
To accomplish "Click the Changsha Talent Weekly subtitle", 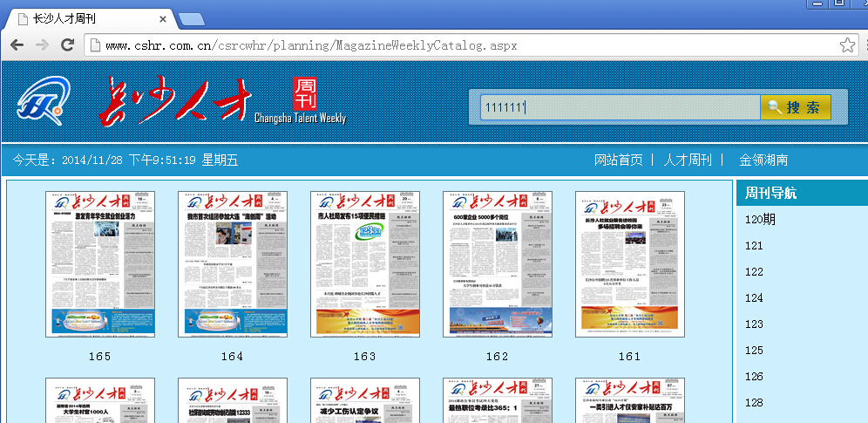I will click(300, 118).
